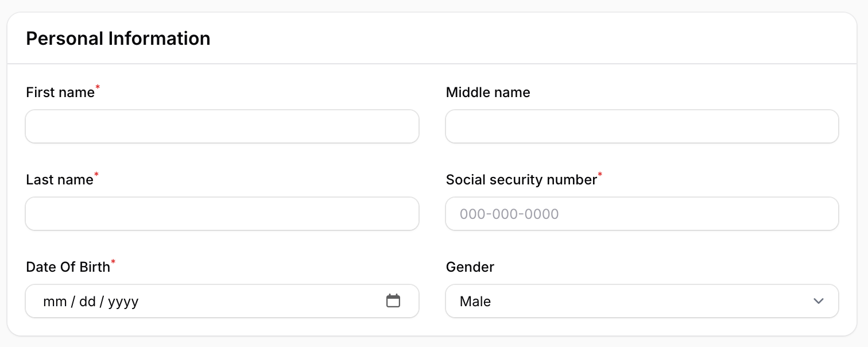The height and width of the screenshot is (347, 868).
Task: Click the Middle name label
Action: [488, 92]
